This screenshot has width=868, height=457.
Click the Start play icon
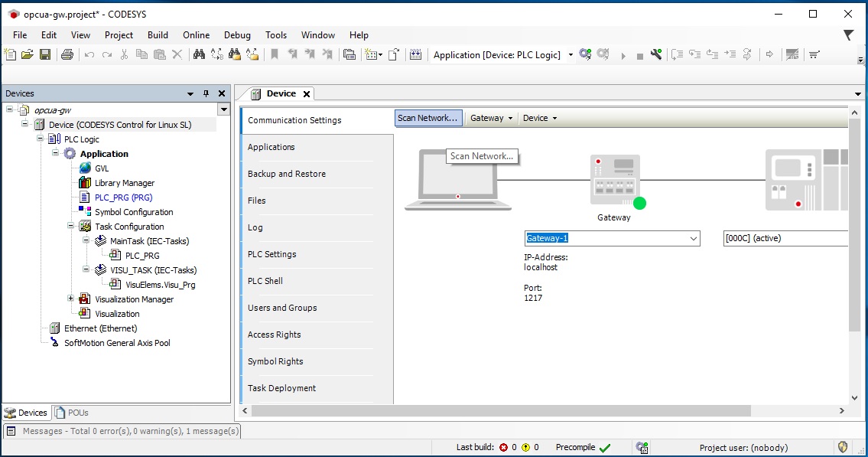tap(623, 55)
